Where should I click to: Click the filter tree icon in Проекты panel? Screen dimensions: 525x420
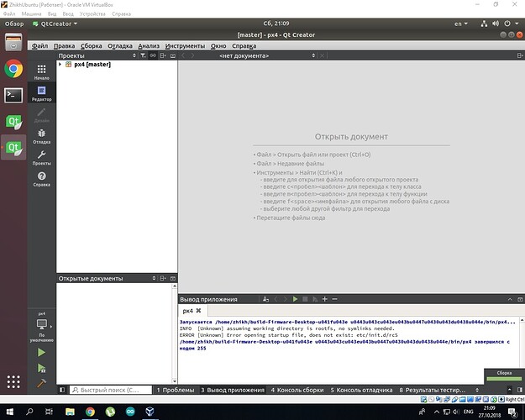pos(143,55)
